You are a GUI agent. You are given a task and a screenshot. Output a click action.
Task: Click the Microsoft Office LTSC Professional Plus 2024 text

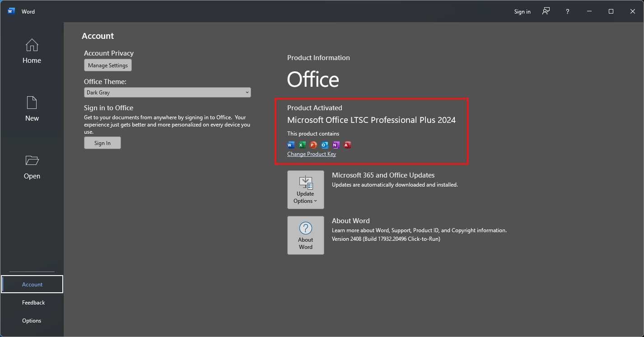[x=371, y=120]
